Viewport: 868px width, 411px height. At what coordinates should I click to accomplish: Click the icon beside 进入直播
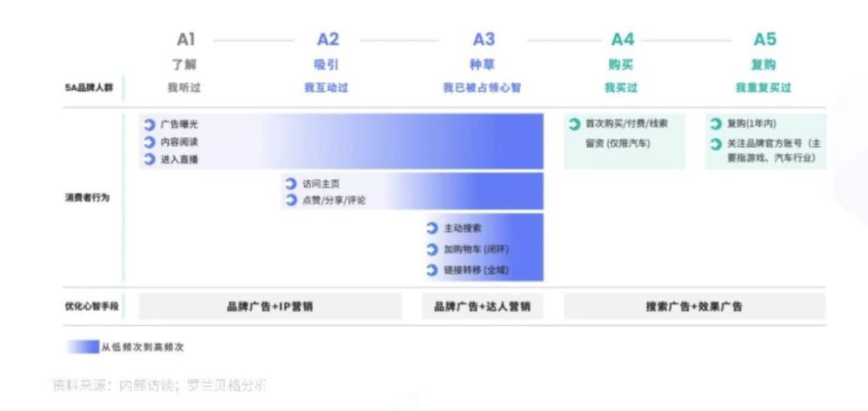click(149, 159)
